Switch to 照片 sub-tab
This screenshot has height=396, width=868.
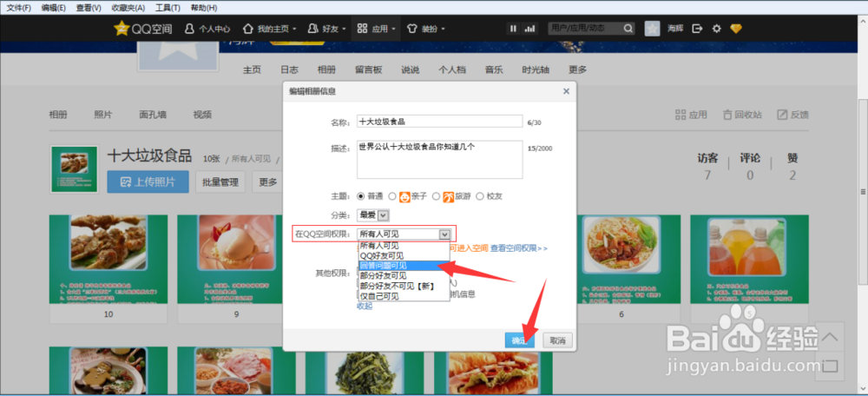click(x=103, y=115)
